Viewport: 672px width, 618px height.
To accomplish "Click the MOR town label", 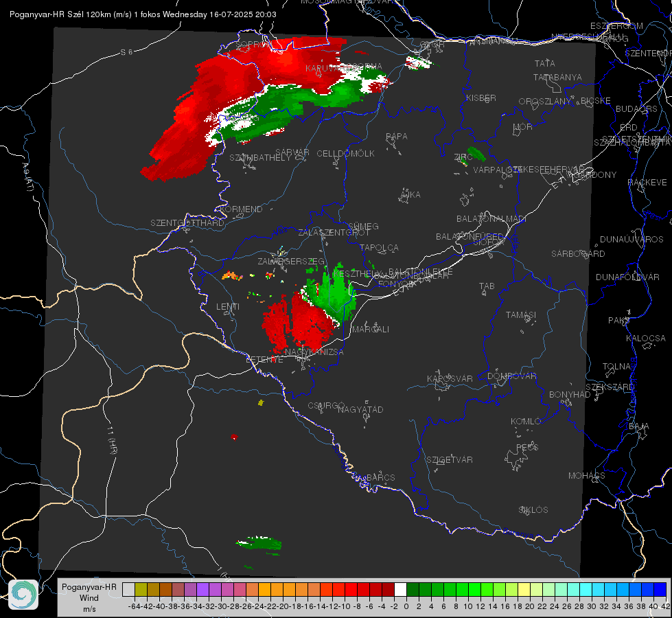I will point(523,126).
